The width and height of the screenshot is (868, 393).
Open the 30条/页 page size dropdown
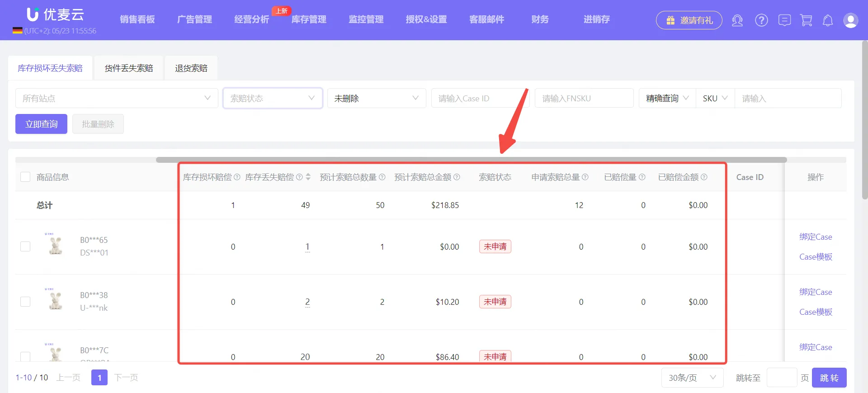coord(693,378)
